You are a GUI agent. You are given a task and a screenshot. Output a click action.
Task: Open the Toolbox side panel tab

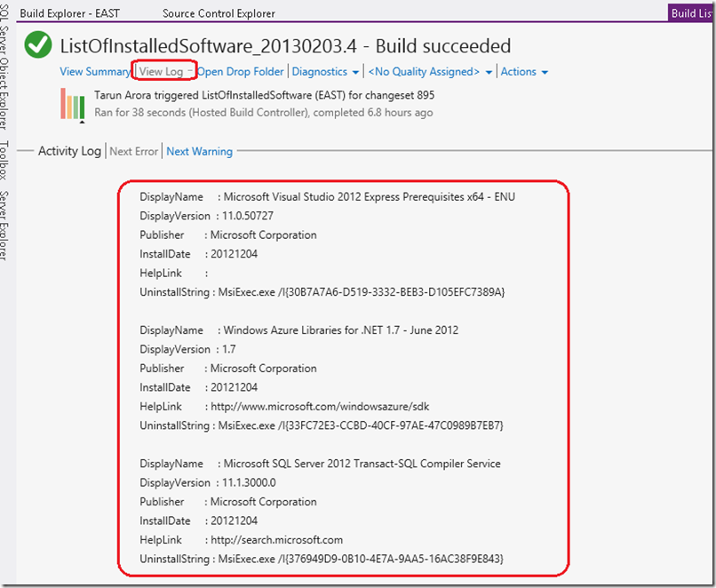tap(4, 160)
